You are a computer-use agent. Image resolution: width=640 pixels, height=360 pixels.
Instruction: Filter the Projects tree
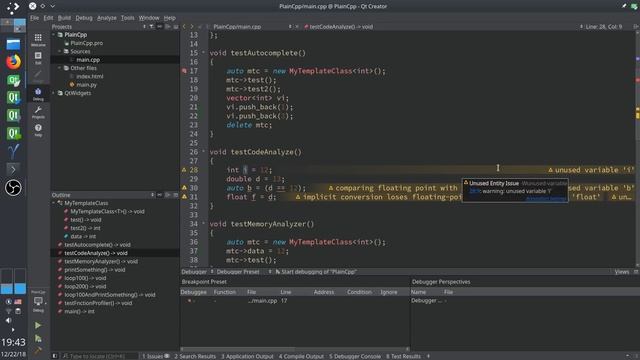point(151,27)
